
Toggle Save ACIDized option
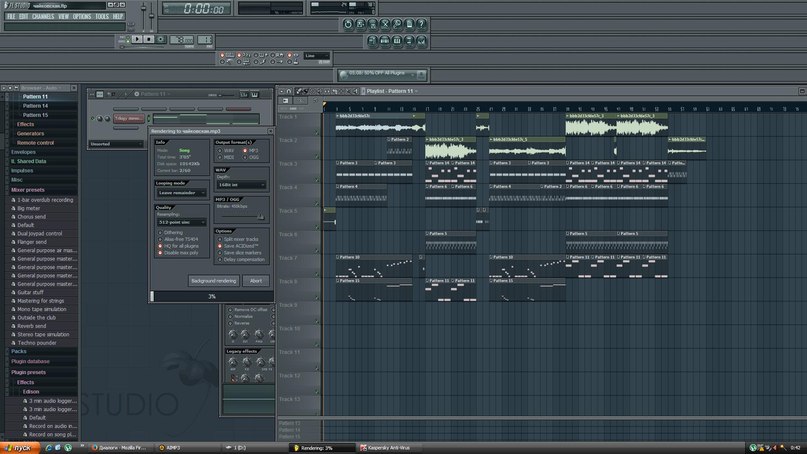[238, 246]
